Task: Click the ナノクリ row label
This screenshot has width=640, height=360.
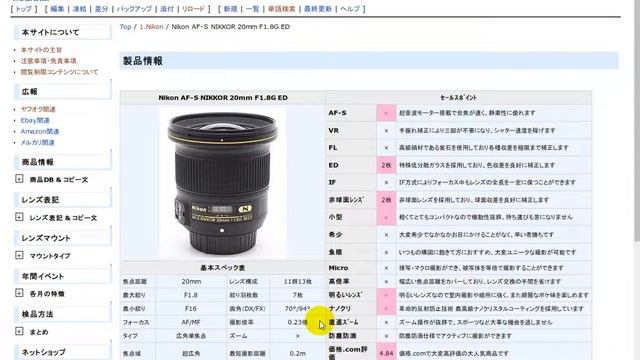Action: click(340, 309)
